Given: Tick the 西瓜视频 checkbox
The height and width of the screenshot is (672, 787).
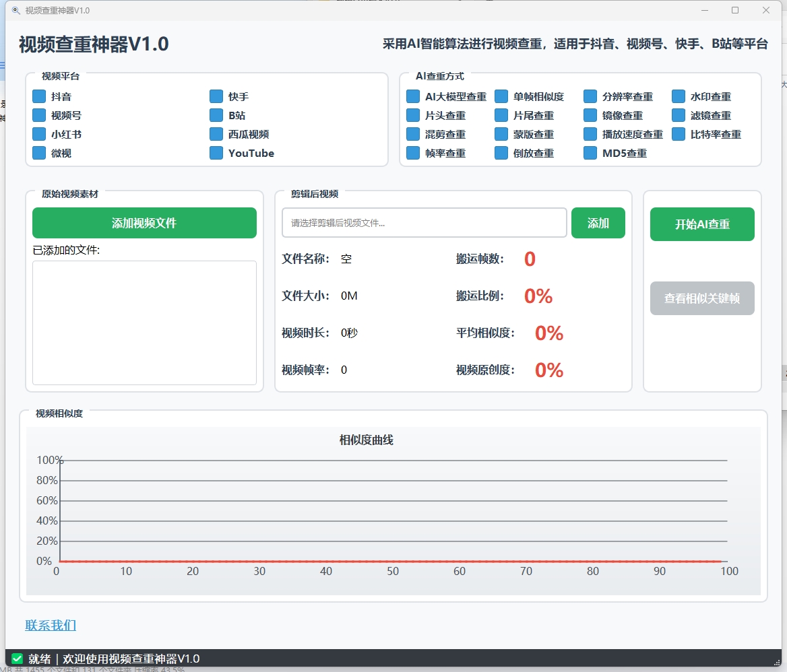Looking at the screenshot, I should tap(216, 134).
